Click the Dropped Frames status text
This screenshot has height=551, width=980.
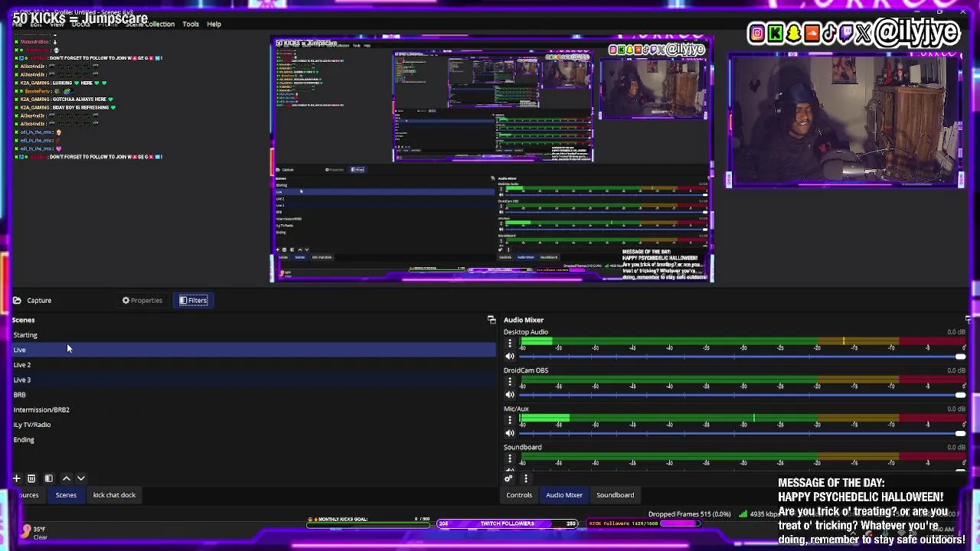coord(689,514)
